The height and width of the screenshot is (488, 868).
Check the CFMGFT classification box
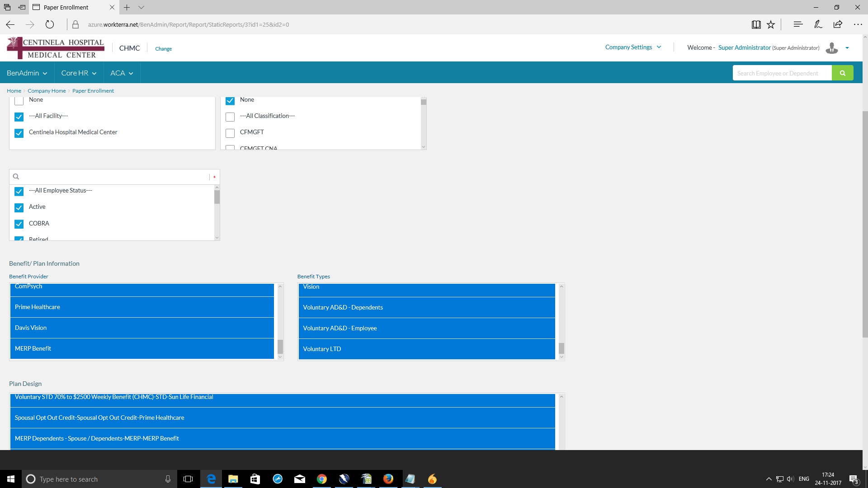pos(230,133)
